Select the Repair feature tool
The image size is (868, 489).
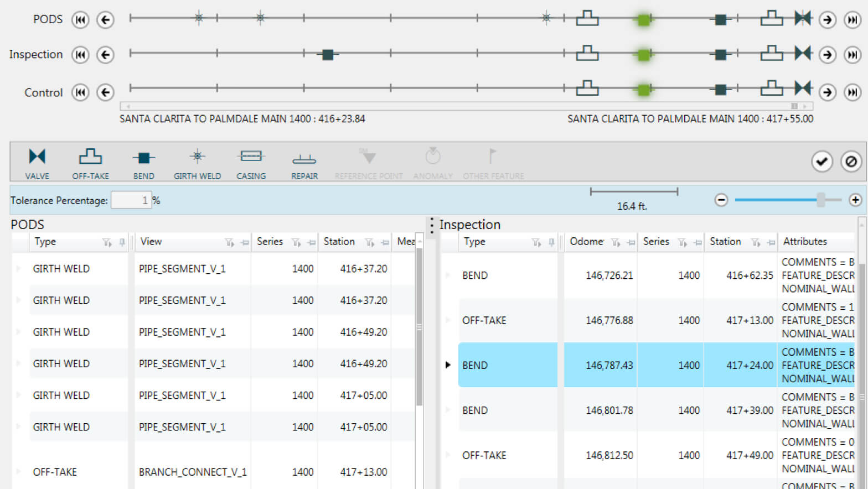[304, 162]
